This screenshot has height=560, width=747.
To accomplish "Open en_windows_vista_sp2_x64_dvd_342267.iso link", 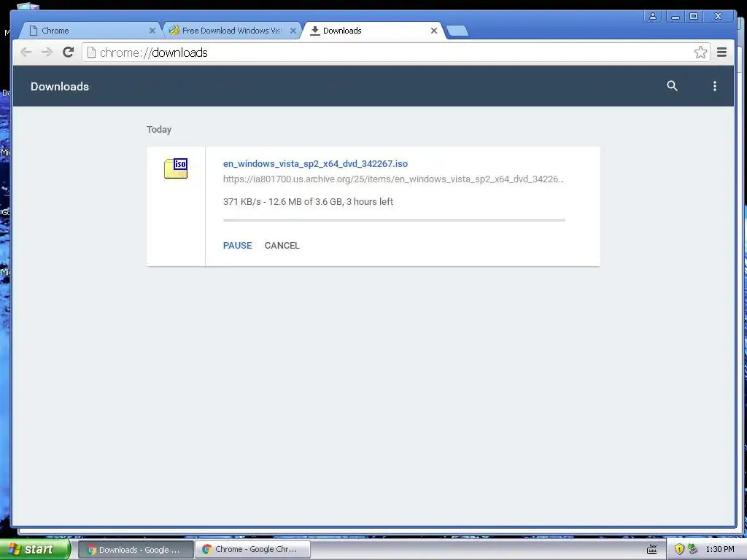I will pyautogui.click(x=315, y=164).
